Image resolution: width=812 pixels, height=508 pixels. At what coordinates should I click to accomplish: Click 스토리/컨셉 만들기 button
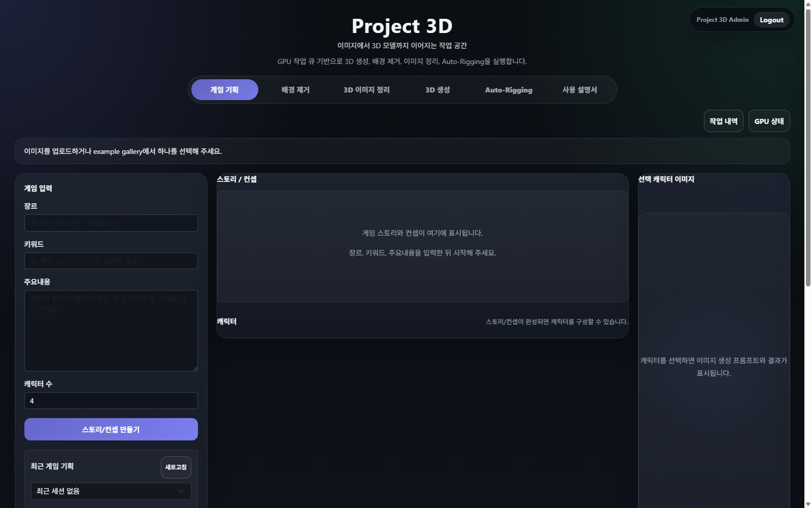point(111,429)
